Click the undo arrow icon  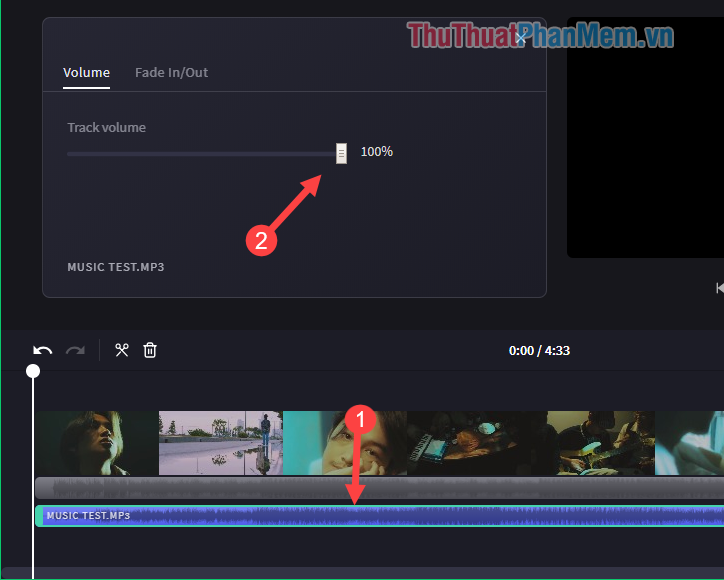(x=42, y=350)
